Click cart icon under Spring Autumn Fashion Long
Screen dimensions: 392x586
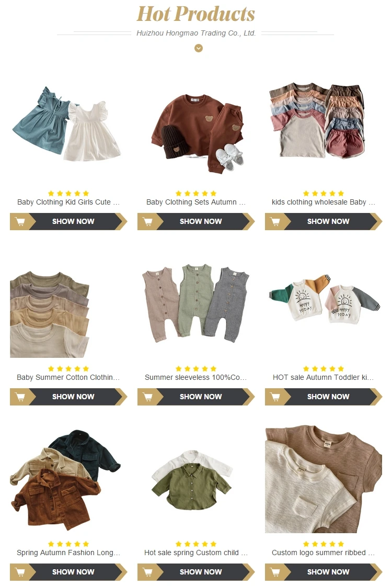coord(20,572)
